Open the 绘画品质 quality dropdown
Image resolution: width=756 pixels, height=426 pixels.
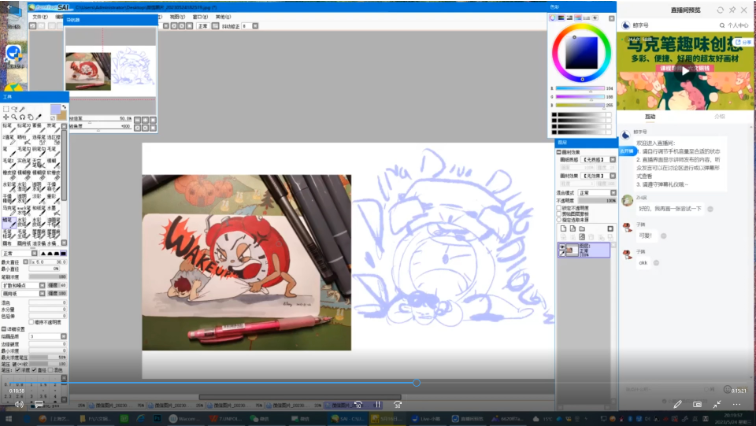pos(47,336)
